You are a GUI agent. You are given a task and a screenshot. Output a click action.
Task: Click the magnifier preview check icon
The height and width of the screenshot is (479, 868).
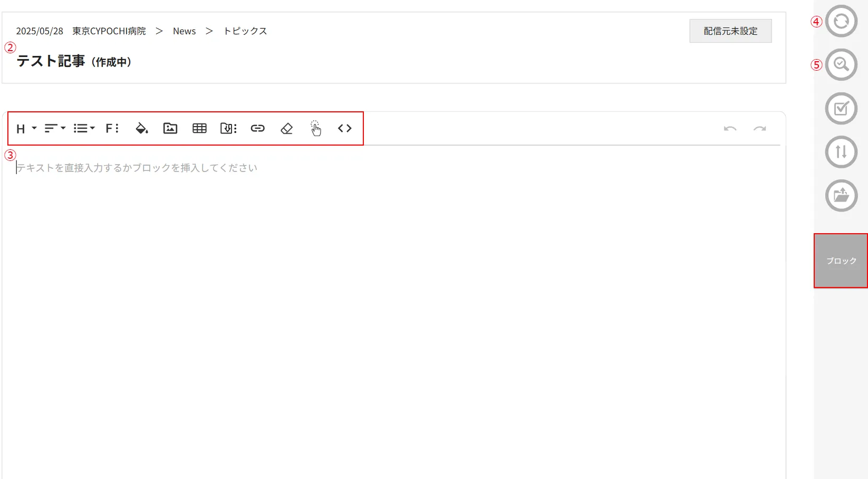(x=841, y=64)
